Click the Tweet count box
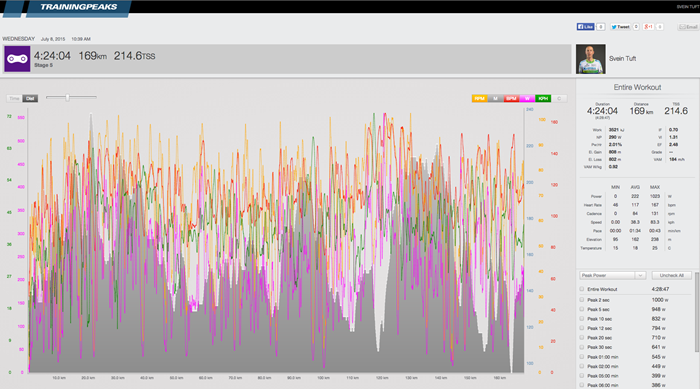700x389 pixels. [636, 27]
